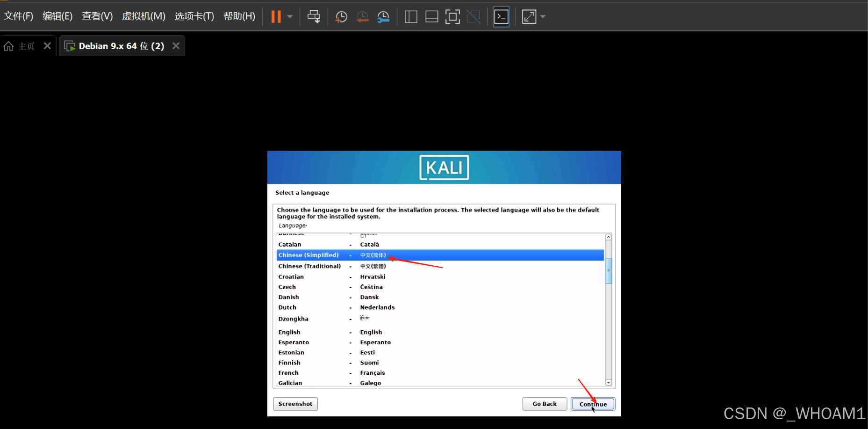Open the 帮助(H) menu
The width and height of the screenshot is (868, 429).
(239, 16)
